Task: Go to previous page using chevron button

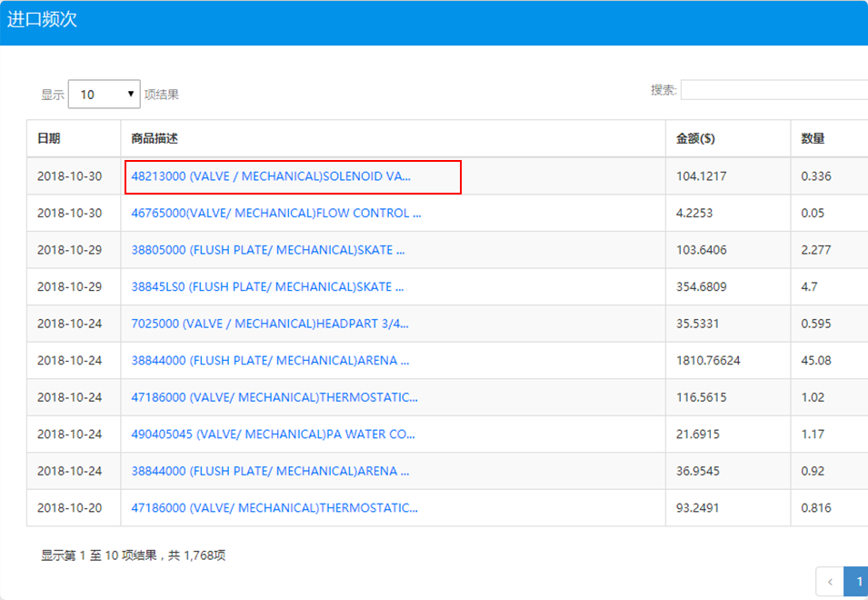Action: point(829,582)
